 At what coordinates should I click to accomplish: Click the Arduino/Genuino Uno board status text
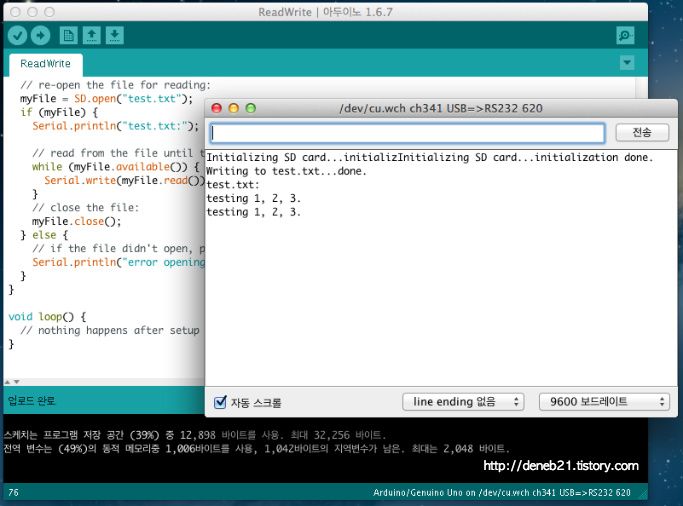pos(502,493)
